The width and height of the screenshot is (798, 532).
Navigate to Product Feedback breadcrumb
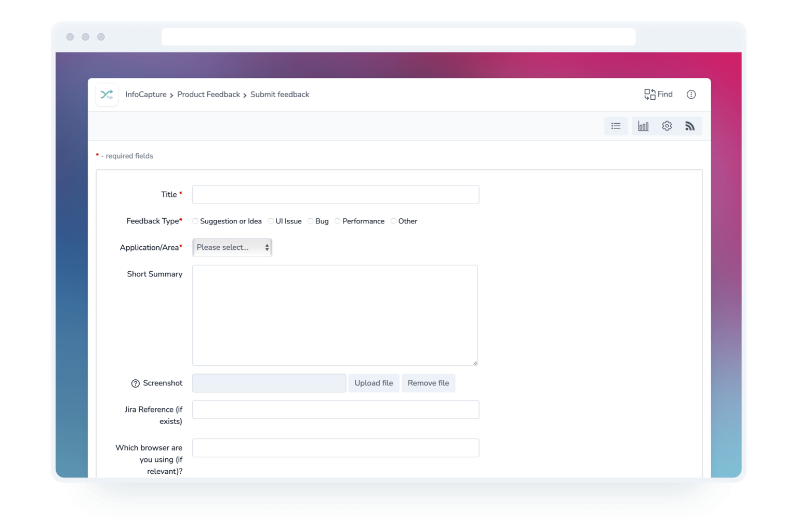208,94
